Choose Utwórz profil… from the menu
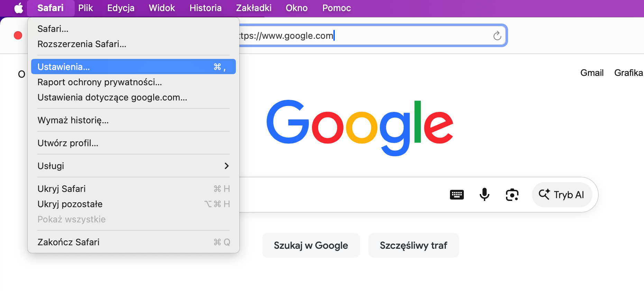 134,143
